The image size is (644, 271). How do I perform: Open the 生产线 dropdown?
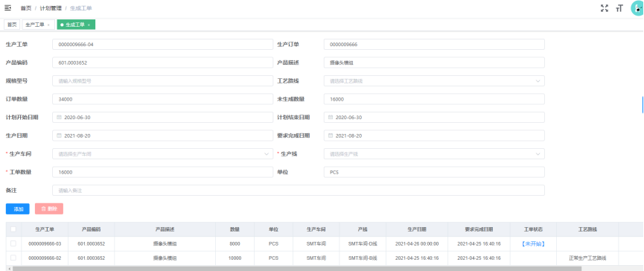[434, 154]
